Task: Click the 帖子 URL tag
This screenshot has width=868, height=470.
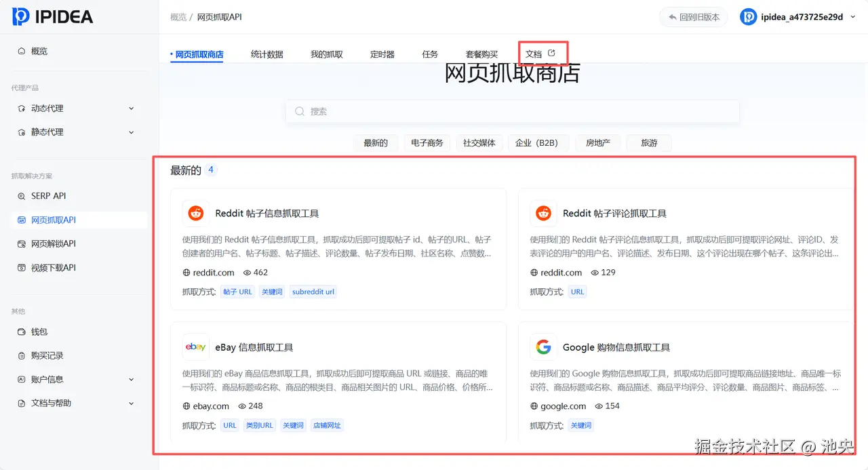Action: coord(237,292)
